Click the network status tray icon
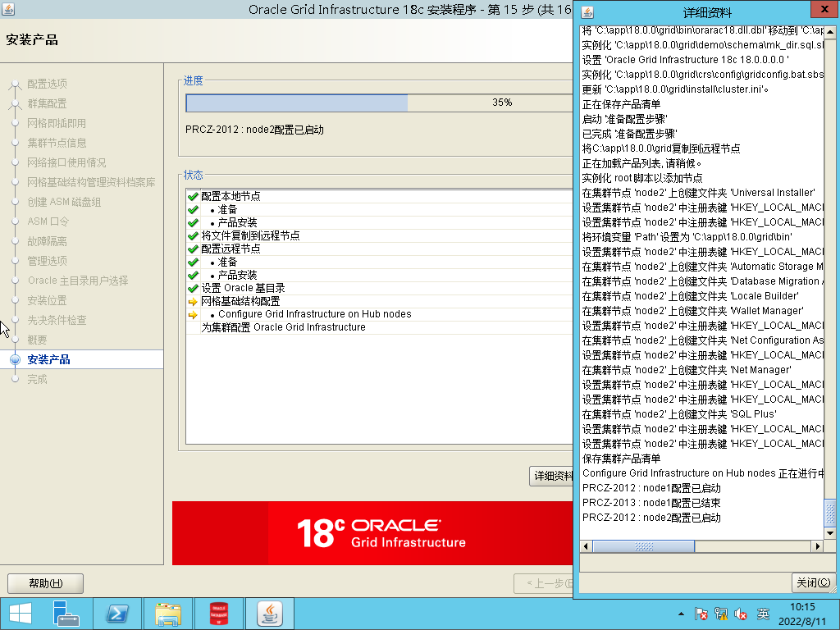 [721, 614]
